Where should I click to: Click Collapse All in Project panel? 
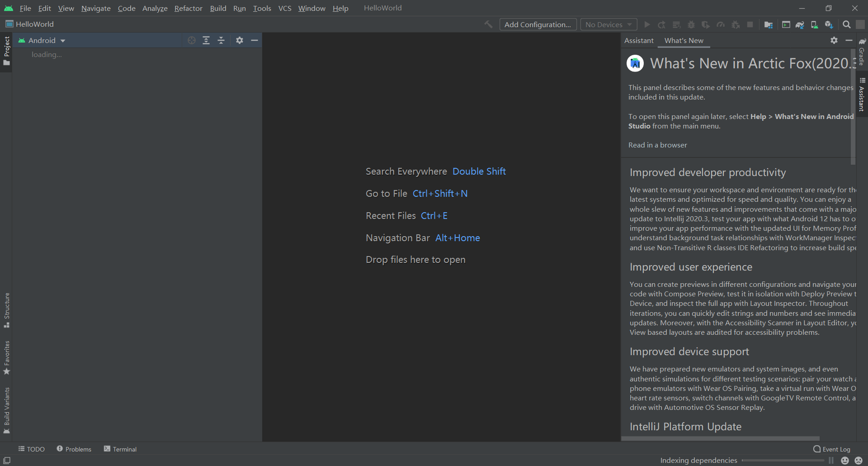pyautogui.click(x=221, y=40)
